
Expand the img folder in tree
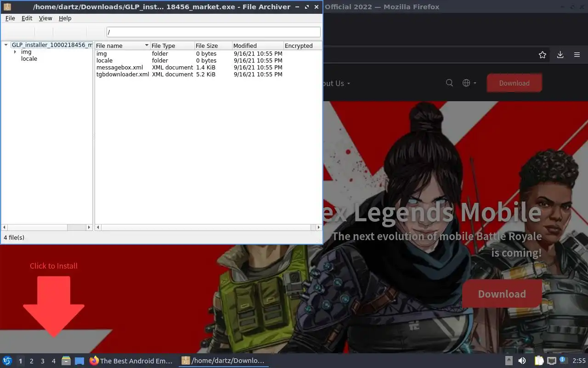(15, 52)
